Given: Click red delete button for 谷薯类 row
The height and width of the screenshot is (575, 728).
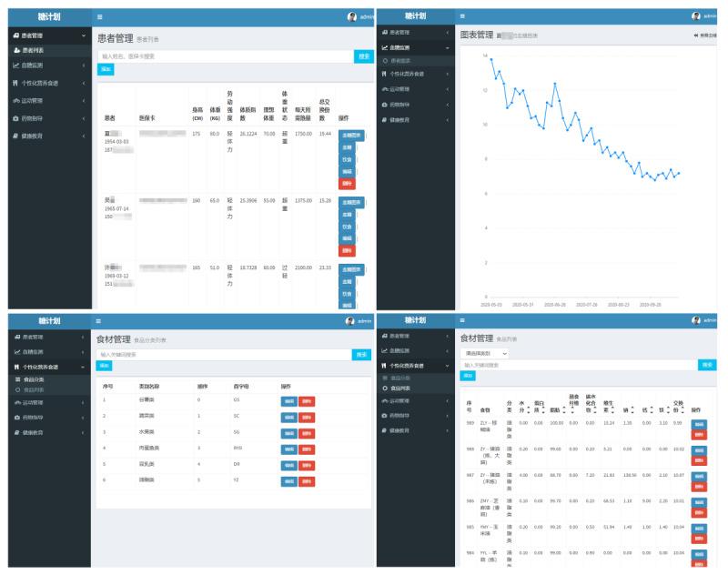Looking at the screenshot, I should [x=306, y=400].
